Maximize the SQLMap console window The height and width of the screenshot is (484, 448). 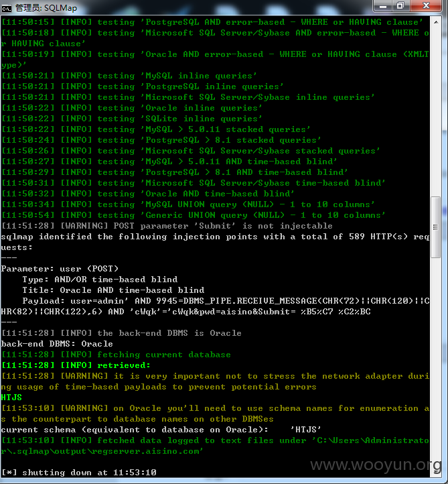[400, 6]
